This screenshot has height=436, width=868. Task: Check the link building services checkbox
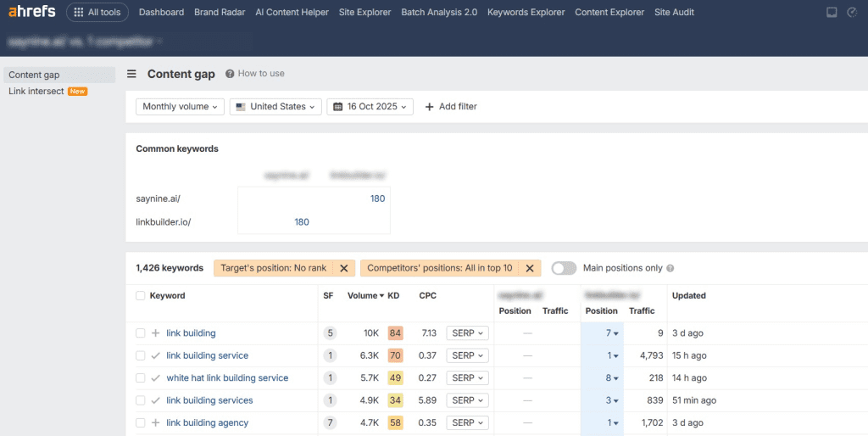tap(140, 400)
